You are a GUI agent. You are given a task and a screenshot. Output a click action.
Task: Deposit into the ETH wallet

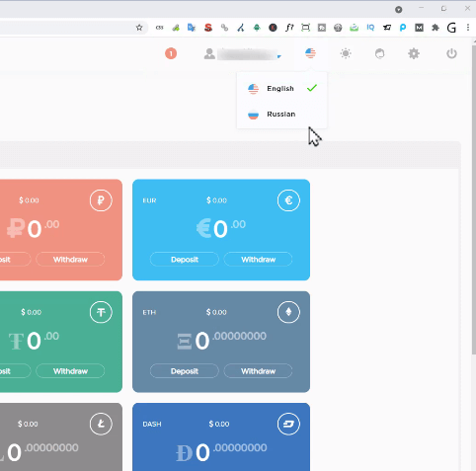tap(185, 371)
